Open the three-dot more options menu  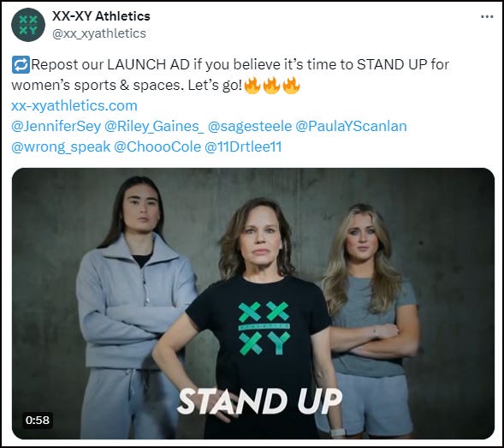(487, 17)
